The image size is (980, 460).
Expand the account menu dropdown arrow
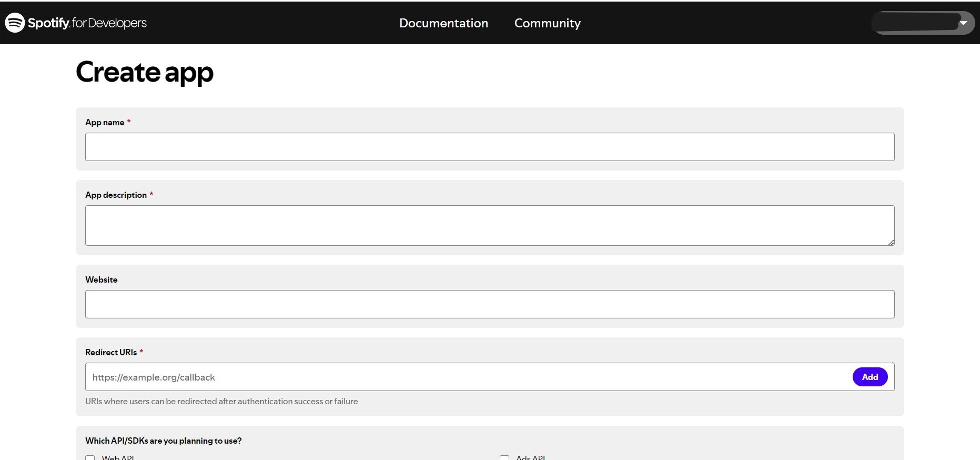point(963,23)
